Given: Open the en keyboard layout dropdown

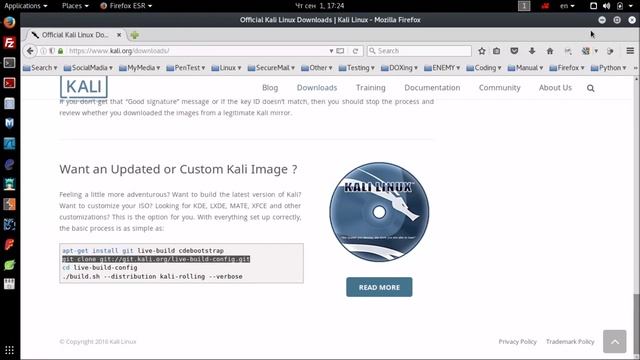Looking at the screenshot, I should click(x=567, y=6).
